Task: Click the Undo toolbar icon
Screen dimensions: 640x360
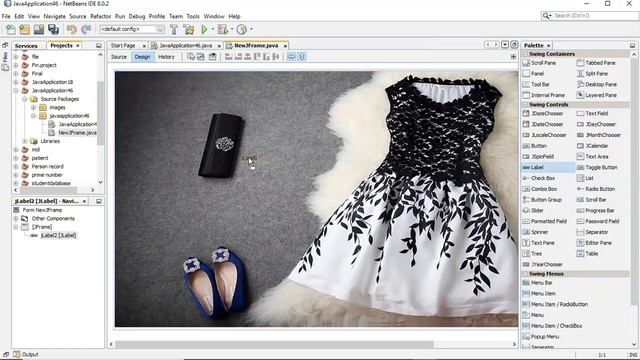Action: pyautogui.click(x=72, y=29)
